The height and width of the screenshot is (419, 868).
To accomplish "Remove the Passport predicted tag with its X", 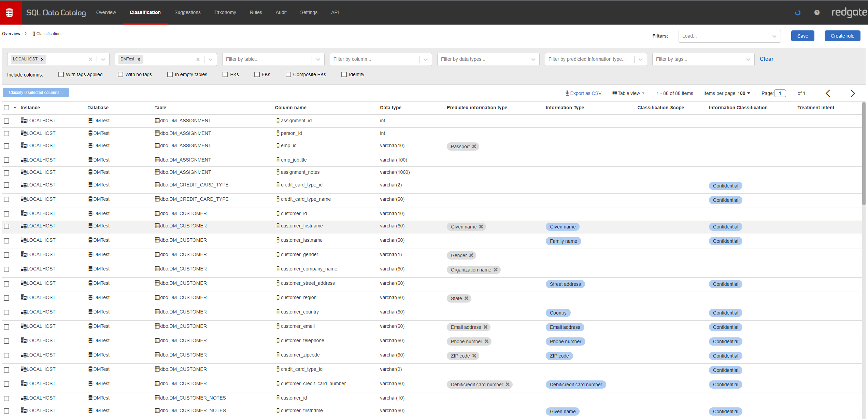I will 474,146.
